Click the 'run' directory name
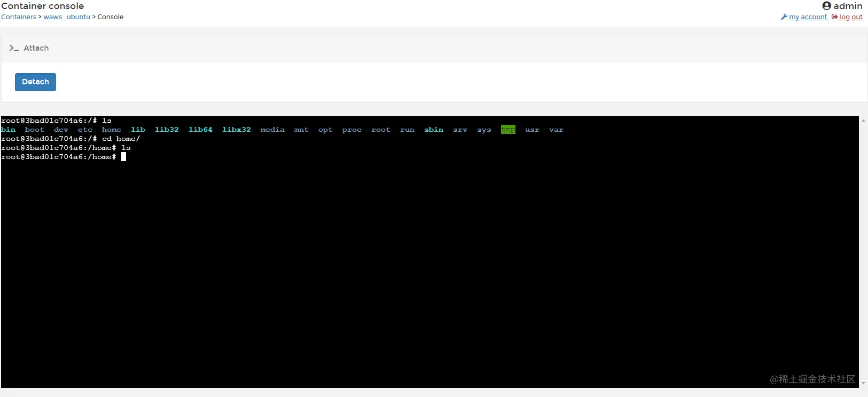 [408, 130]
